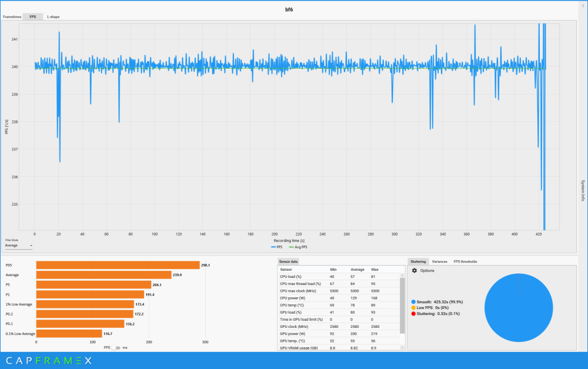
Task: Click the Options label in stuttering panel
Action: (x=427, y=270)
